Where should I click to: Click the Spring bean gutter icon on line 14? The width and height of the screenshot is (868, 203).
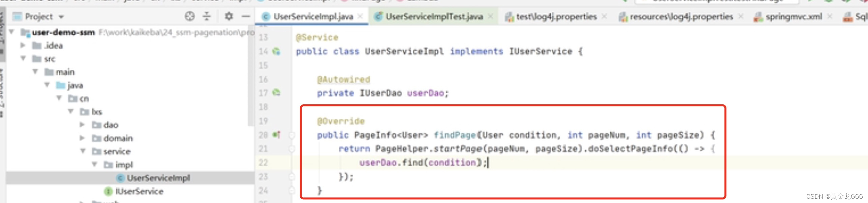coord(276,51)
